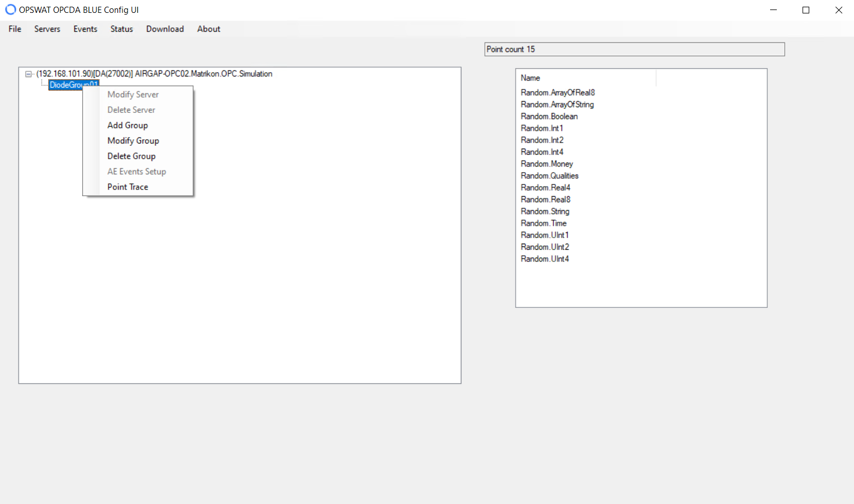Click the OPSWAT application icon in title bar
Image resolution: width=854 pixels, height=504 pixels.
10,9
